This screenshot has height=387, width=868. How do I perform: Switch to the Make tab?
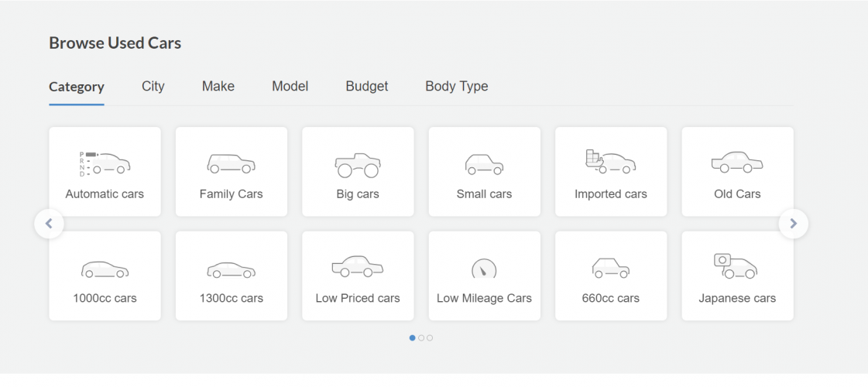coord(218,87)
